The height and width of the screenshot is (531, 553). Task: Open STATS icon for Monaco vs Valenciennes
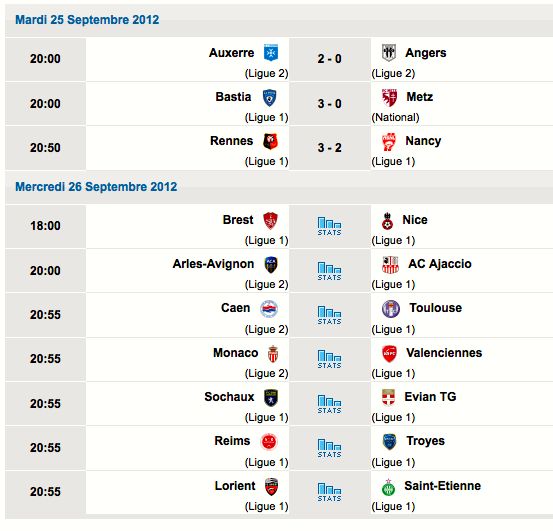point(329,359)
